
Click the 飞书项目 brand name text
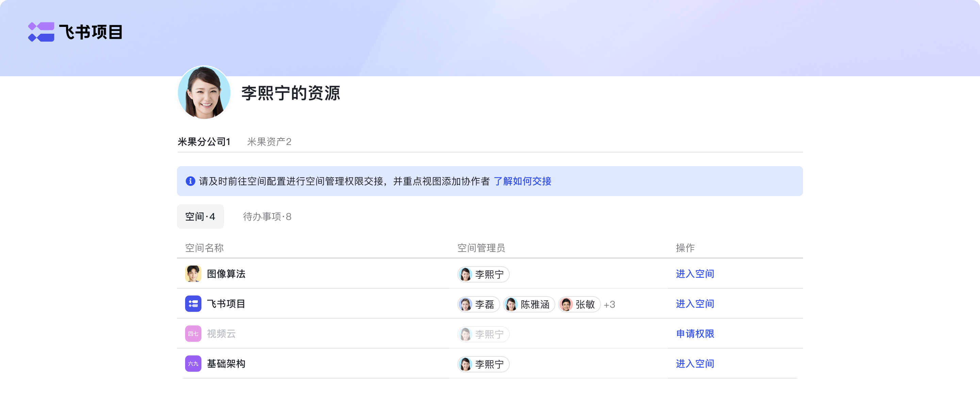(x=91, y=32)
